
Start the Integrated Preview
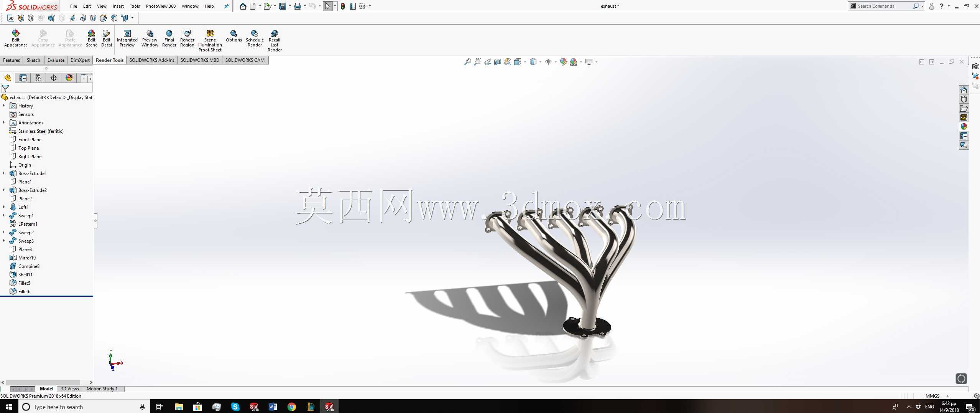click(x=127, y=38)
